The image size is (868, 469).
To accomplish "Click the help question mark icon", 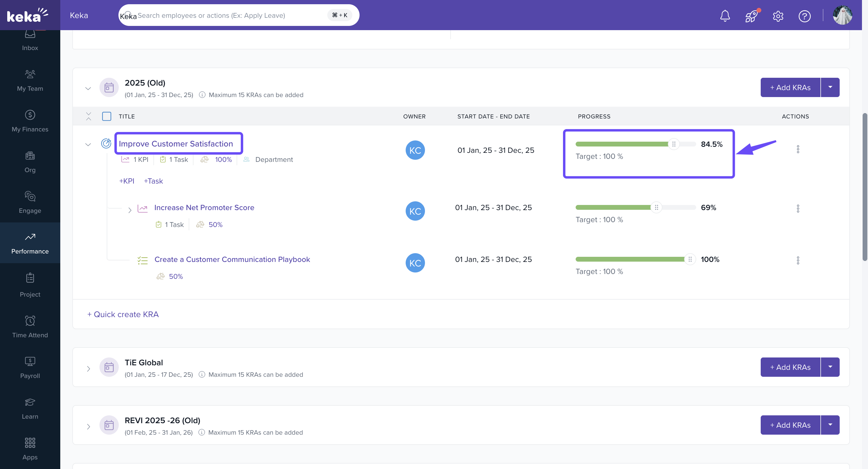I will [x=804, y=16].
